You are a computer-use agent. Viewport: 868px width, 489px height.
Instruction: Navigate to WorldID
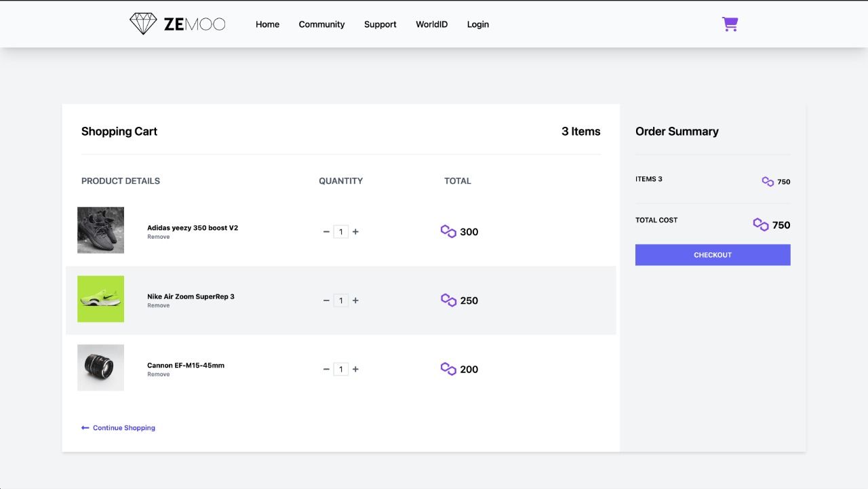click(x=431, y=24)
